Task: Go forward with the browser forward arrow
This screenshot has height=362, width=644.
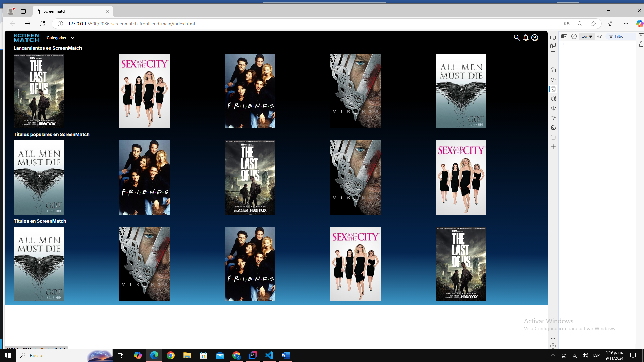Action: click(x=28, y=24)
